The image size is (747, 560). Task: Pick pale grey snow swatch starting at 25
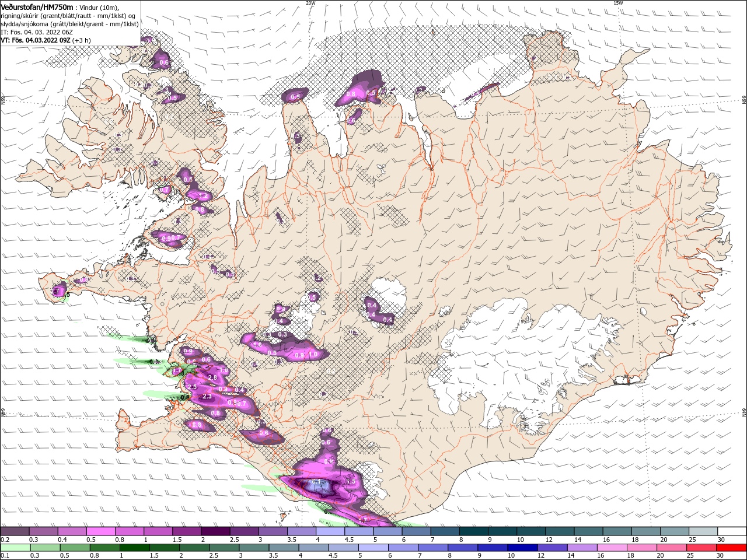pyautogui.click(x=703, y=531)
